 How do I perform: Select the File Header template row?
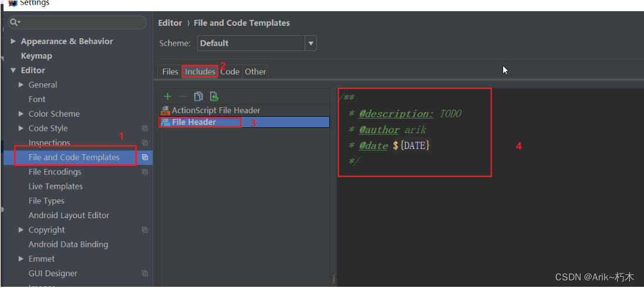[245, 122]
